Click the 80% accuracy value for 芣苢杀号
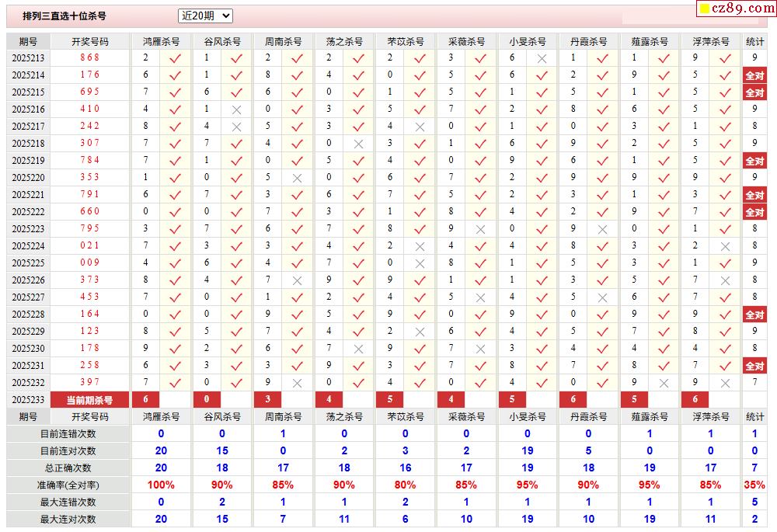Image resolution: width=777 pixels, height=532 pixels. pyautogui.click(x=406, y=485)
